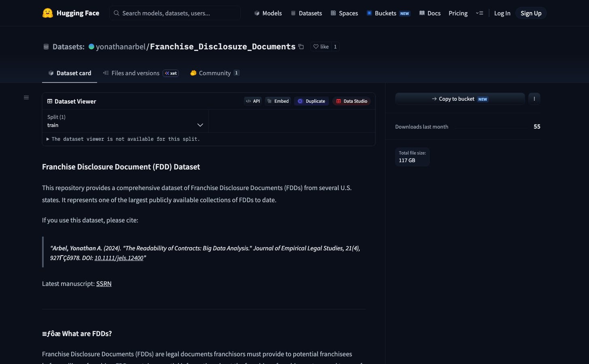Click the Downloads last month value 55

pos(537,127)
